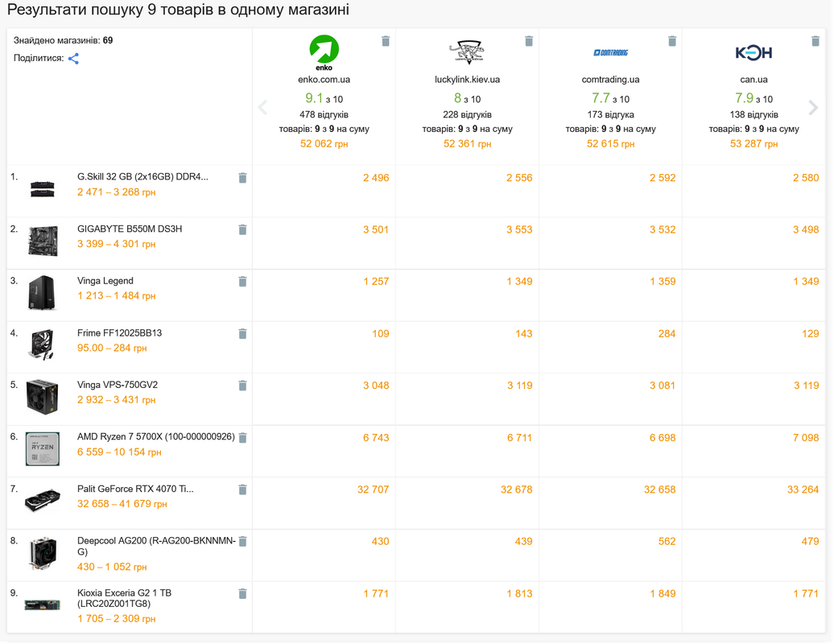Open the can.ua KEH store logo

tap(753, 52)
